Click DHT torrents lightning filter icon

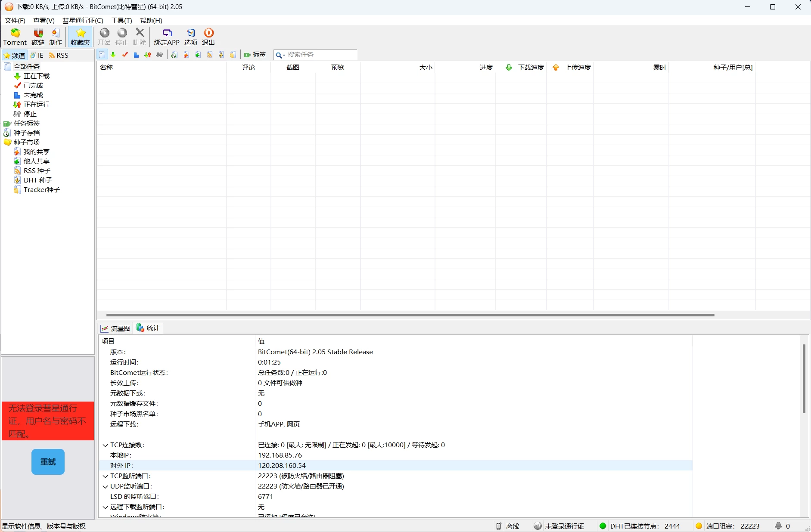[221, 55]
